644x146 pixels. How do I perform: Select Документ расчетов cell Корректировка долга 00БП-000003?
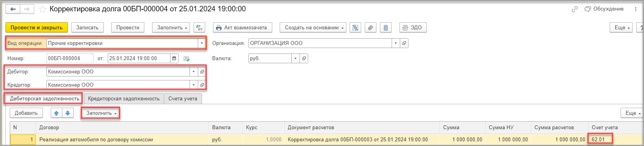362,140
